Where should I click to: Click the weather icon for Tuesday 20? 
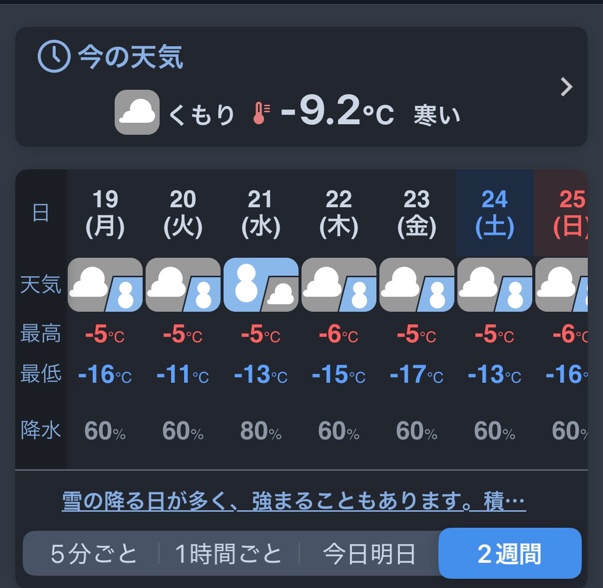pyautogui.click(x=183, y=285)
